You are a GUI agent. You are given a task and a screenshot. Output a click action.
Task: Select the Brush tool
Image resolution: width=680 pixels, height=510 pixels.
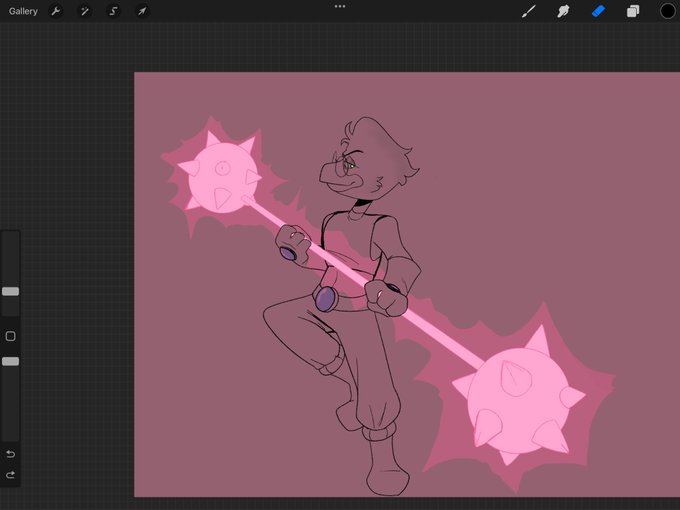[x=528, y=11]
